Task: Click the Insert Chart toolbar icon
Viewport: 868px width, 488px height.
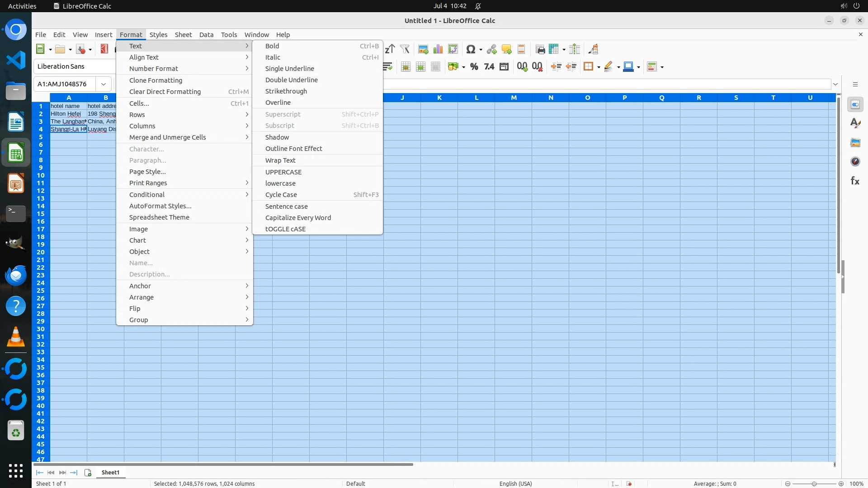Action: point(438,49)
